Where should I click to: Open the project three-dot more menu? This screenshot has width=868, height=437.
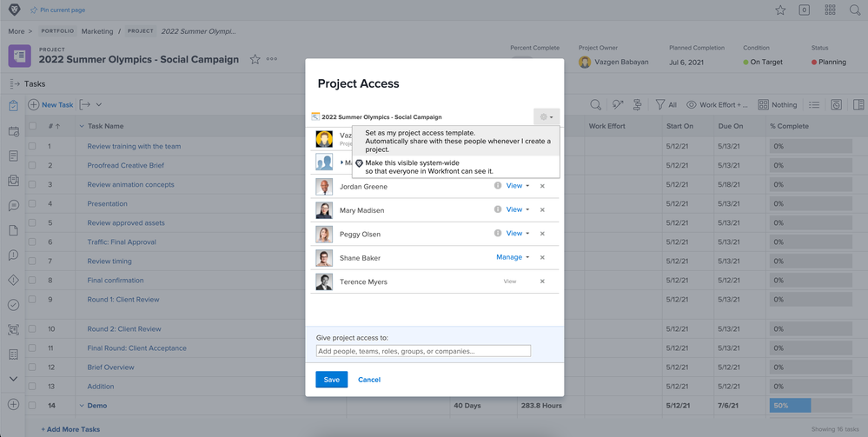coord(272,60)
